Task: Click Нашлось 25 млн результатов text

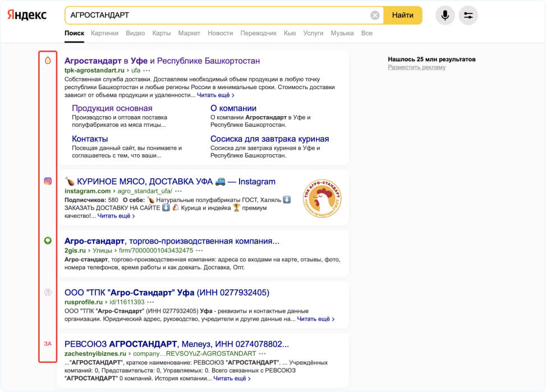Action: pos(432,59)
